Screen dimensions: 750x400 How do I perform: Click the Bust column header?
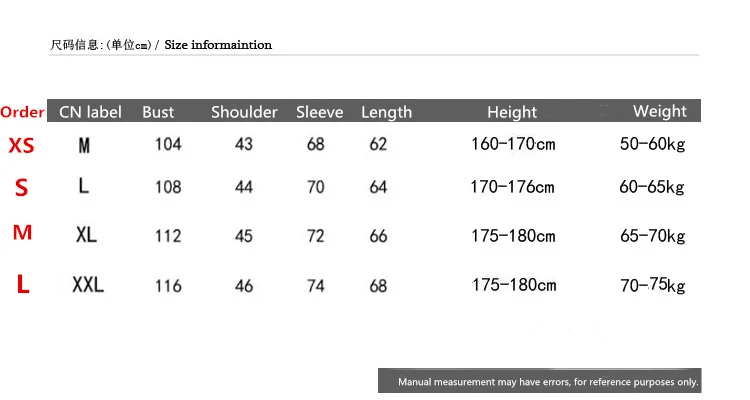coord(158,112)
